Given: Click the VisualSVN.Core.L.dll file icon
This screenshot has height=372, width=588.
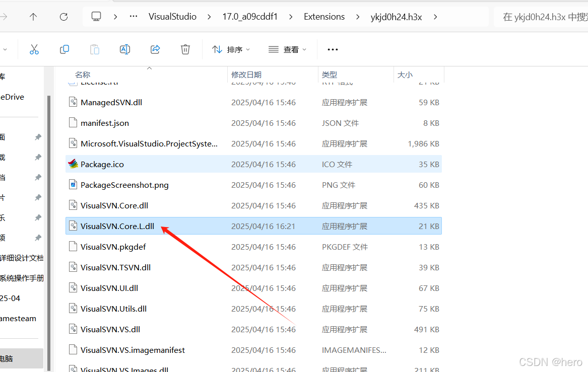Looking at the screenshot, I should point(73,226).
